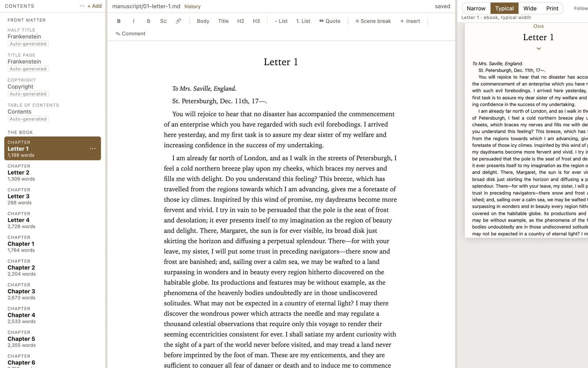Click the Letter 1 heading in the preview page
The height and width of the screenshot is (368, 588).
pyautogui.click(x=538, y=37)
